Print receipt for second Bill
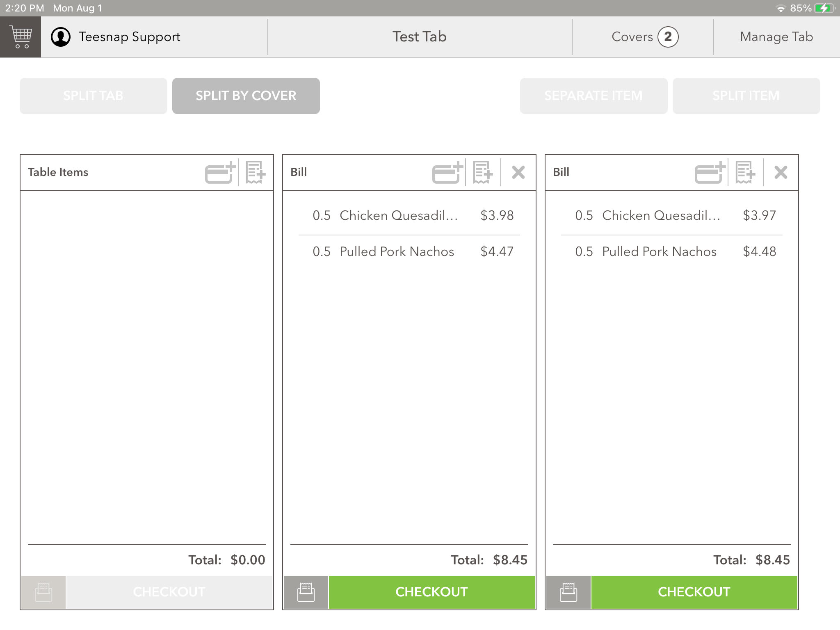This screenshot has height=630, width=840. coord(568,592)
